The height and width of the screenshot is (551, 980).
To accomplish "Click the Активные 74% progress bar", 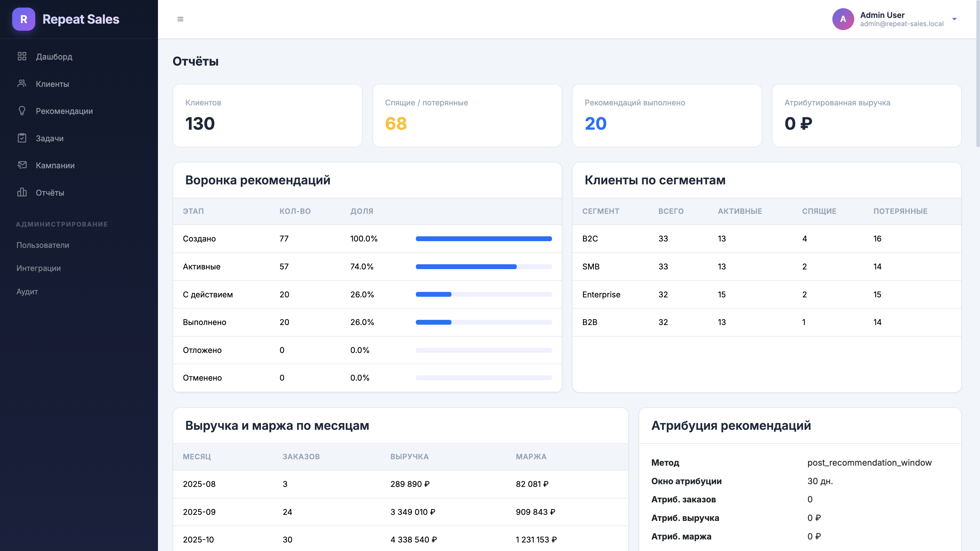I will tap(484, 267).
